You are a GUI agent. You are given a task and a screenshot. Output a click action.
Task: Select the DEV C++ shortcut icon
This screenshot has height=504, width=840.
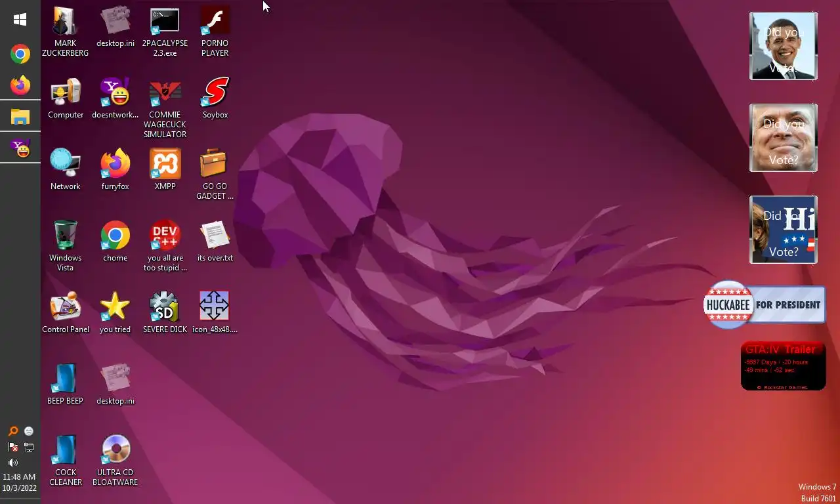165,246
